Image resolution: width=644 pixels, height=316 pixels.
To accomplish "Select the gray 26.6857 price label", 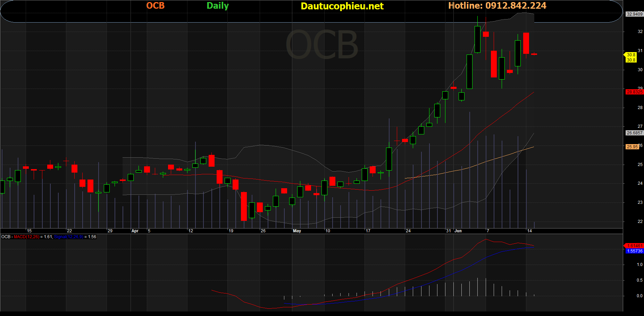I will point(635,133).
